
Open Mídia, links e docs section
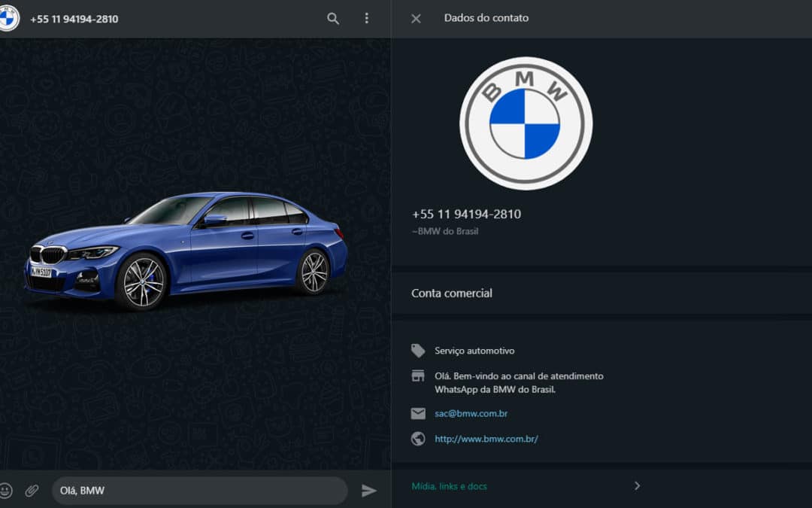coord(526,486)
